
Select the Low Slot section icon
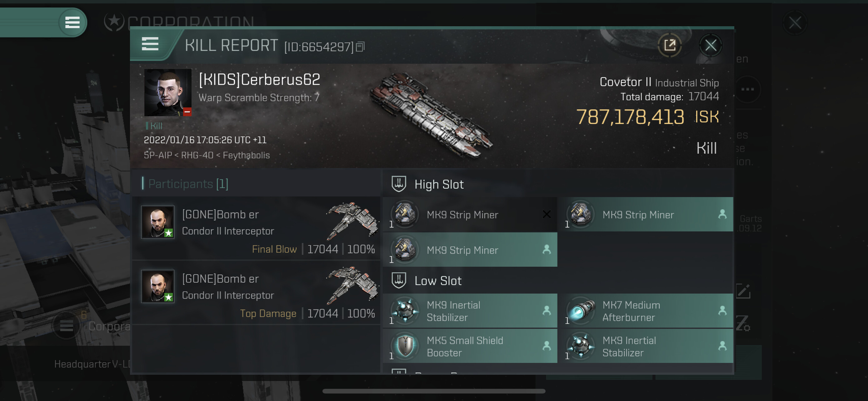[399, 280]
